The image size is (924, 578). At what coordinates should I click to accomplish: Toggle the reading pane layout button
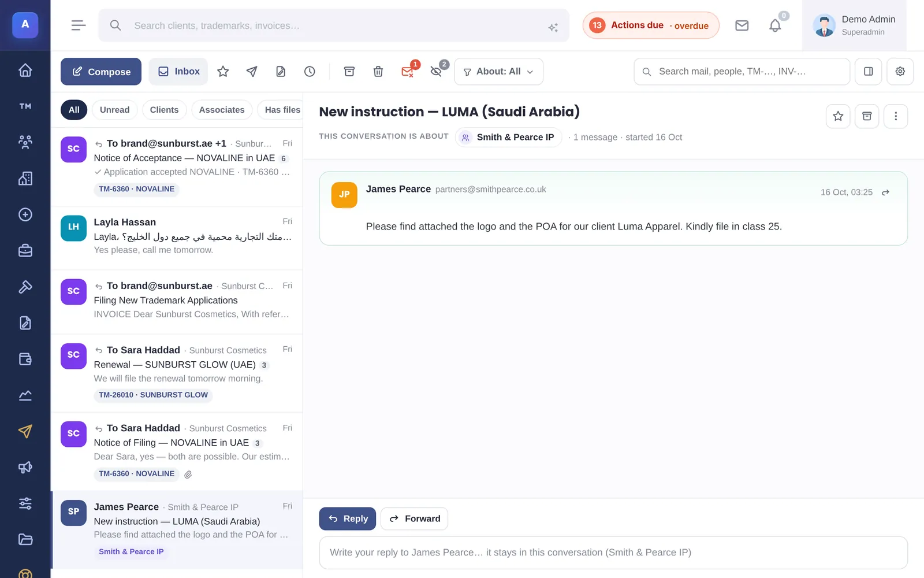(868, 72)
